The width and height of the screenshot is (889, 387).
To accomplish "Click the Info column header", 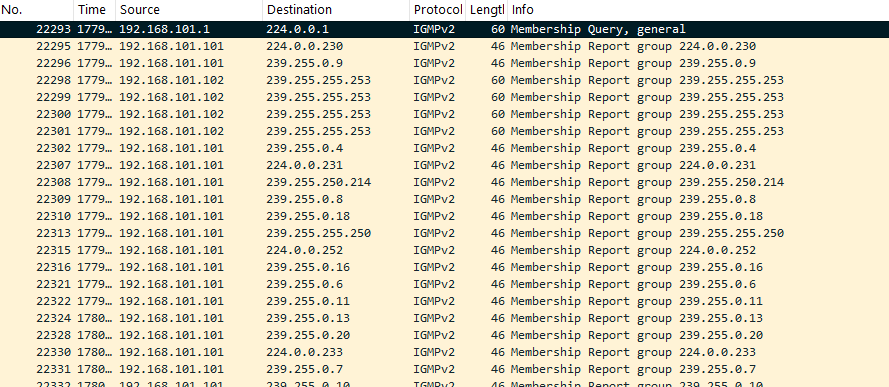I will click(698, 10).
